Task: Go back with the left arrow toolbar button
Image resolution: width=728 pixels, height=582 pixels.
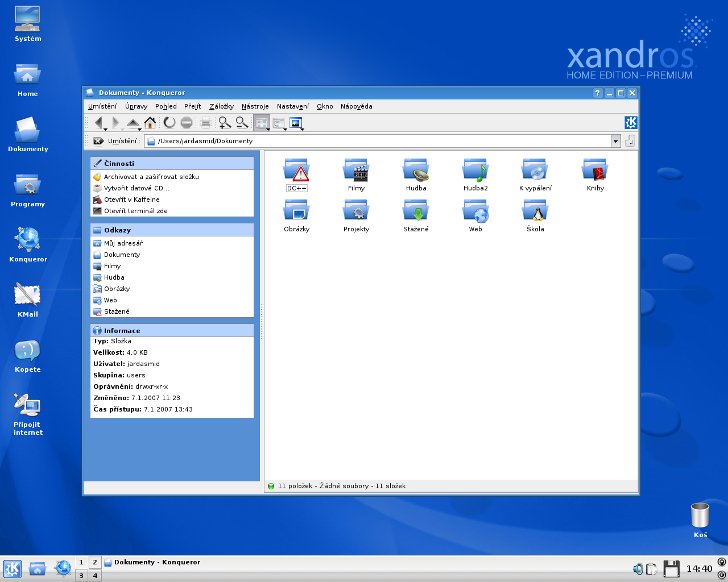Action: point(99,122)
